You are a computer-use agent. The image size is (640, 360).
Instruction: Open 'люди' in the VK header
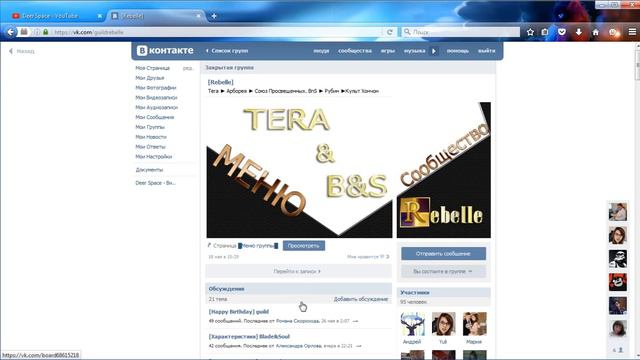321,51
